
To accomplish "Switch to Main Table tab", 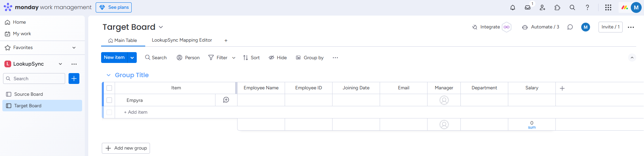I will pyautogui.click(x=122, y=40).
